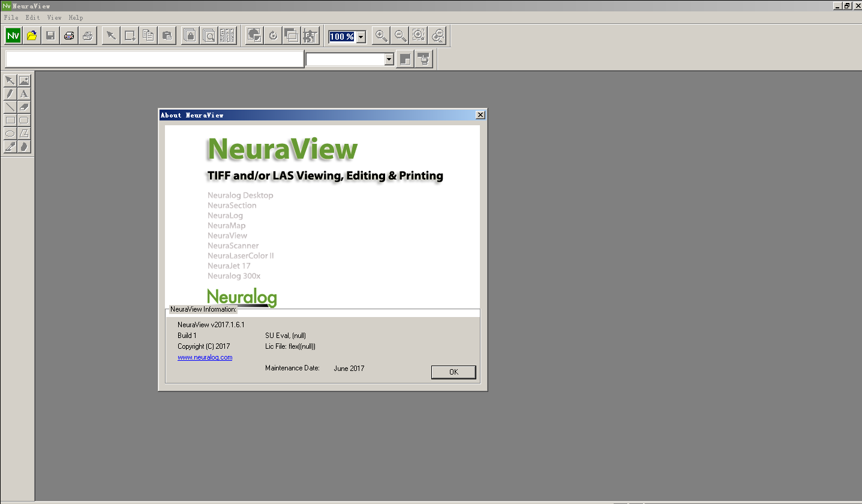Screen dimensions: 862x504
Task: Click the log tracks columns icon
Action: point(227,36)
